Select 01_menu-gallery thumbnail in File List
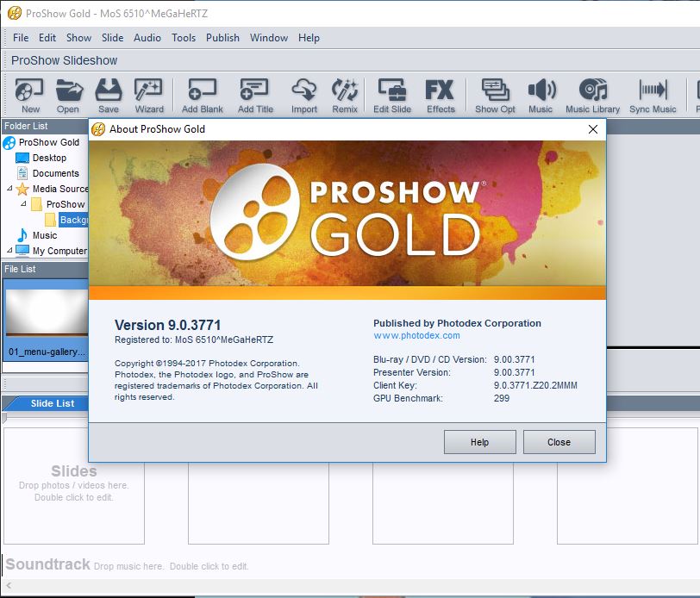This screenshot has width=700, height=598. point(47,320)
